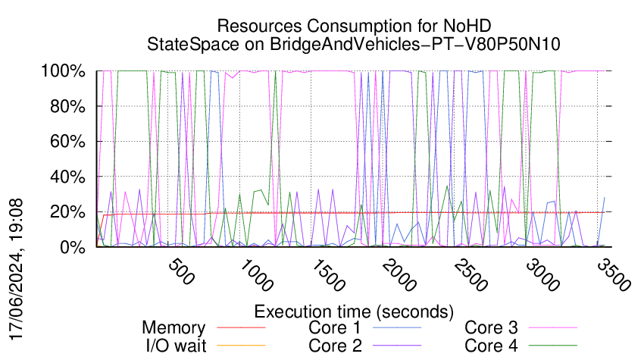Click the 'Execution time (seconds)' axis title

click(x=354, y=311)
